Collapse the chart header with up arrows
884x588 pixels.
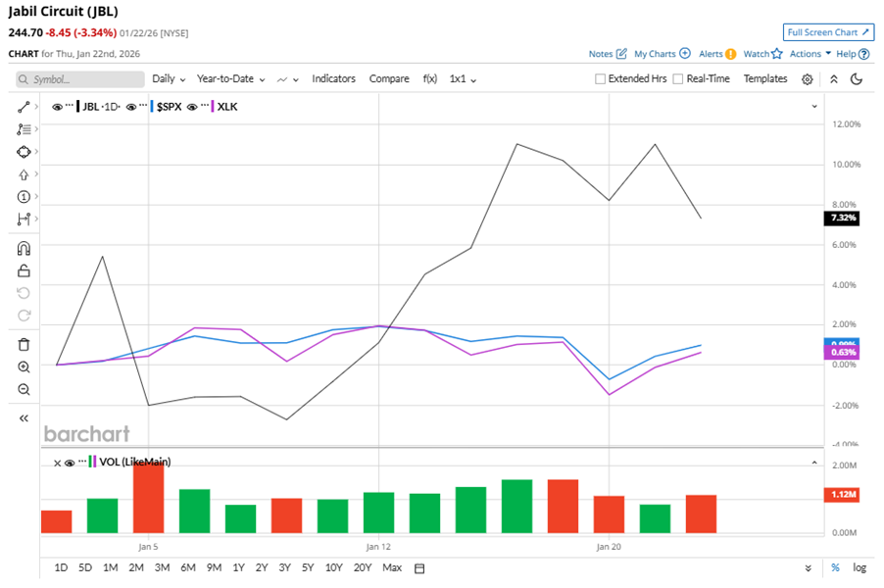tap(833, 79)
